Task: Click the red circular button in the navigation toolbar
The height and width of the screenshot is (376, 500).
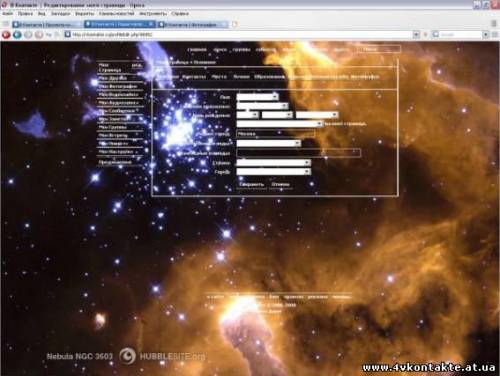Action: (6, 35)
